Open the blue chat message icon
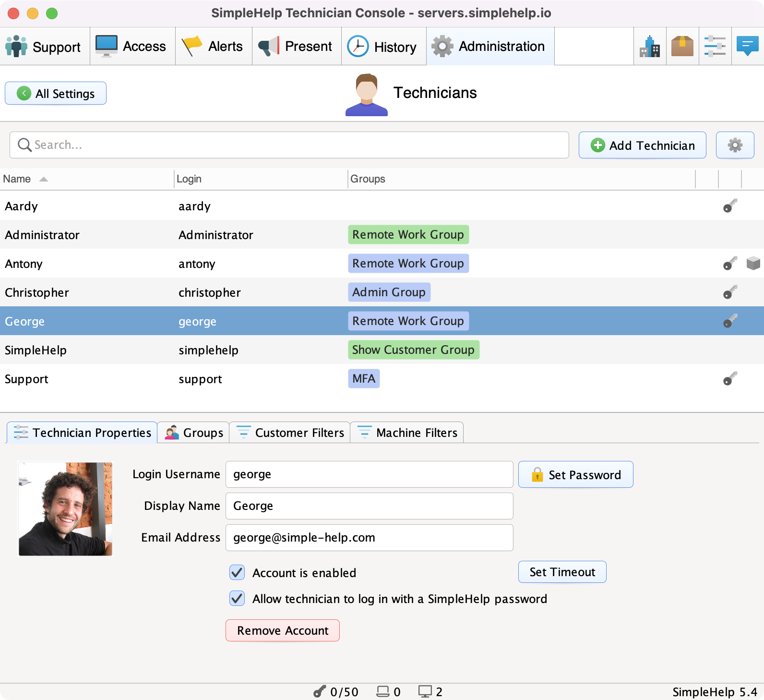 748,47
